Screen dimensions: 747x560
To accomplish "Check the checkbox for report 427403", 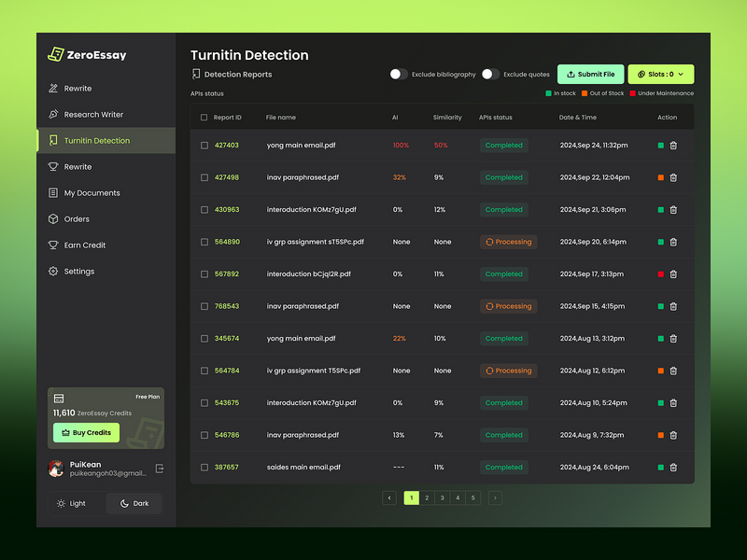I will tap(203, 145).
